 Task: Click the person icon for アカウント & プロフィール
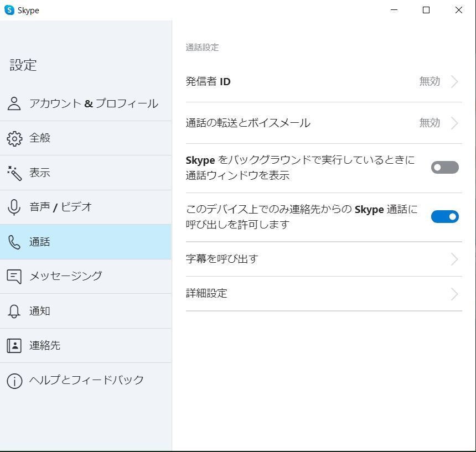pos(14,103)
